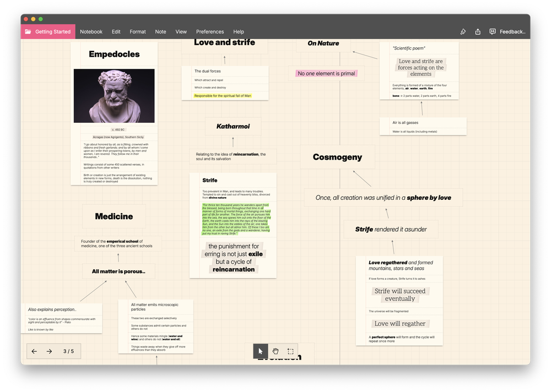Open the Help menu

pyautogui.click(x=238, y=31)
